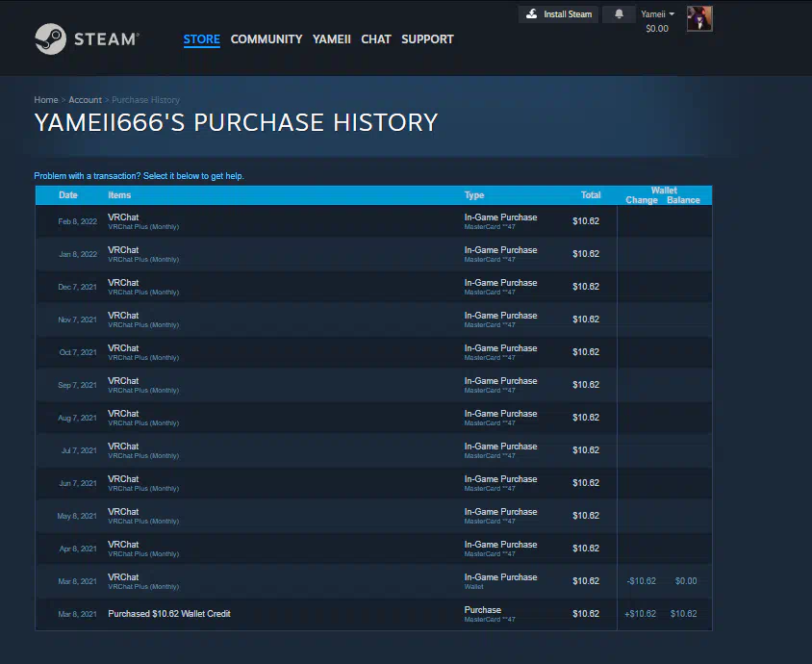Click the user avatar thumbnail
This screenshot has height=664, width=812.
699,18
